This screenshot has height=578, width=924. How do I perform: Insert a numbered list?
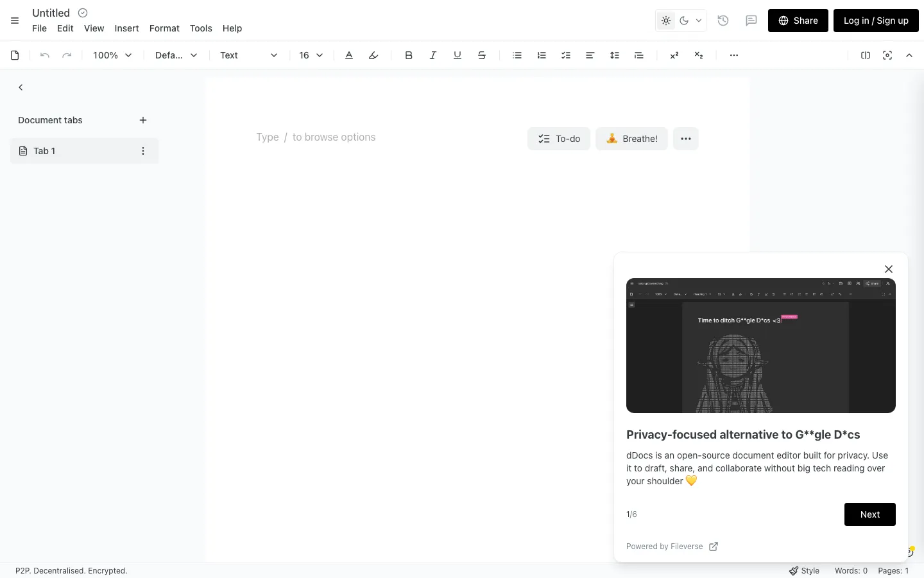click(542, 55)
